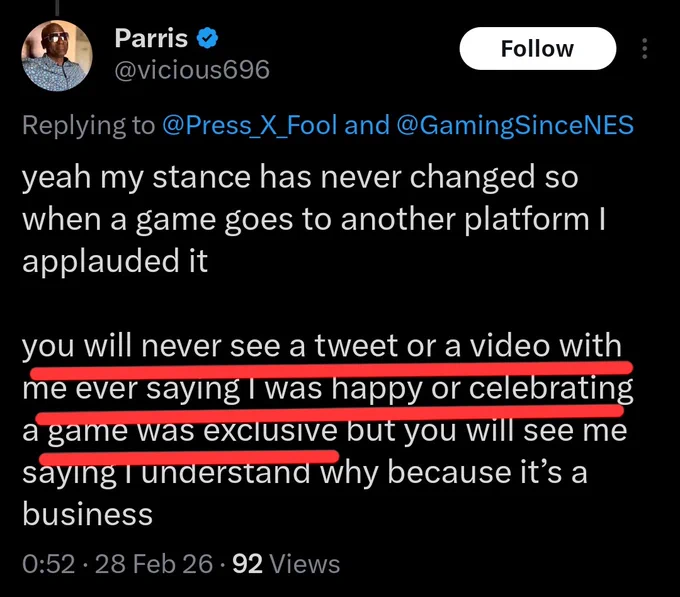Open the three-dot more options menu
The width and height of the screenshot is (680, 597).
(644, 49)
